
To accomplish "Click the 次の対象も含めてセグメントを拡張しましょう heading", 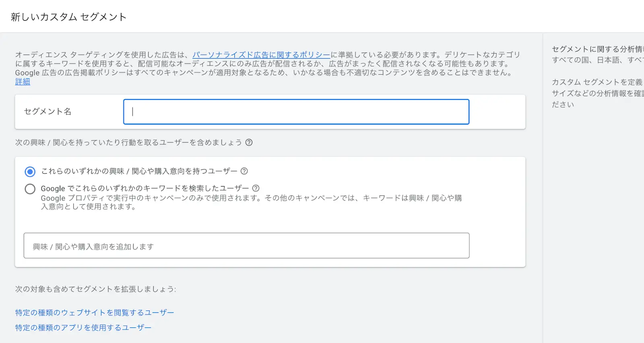I will click(96, 289).
